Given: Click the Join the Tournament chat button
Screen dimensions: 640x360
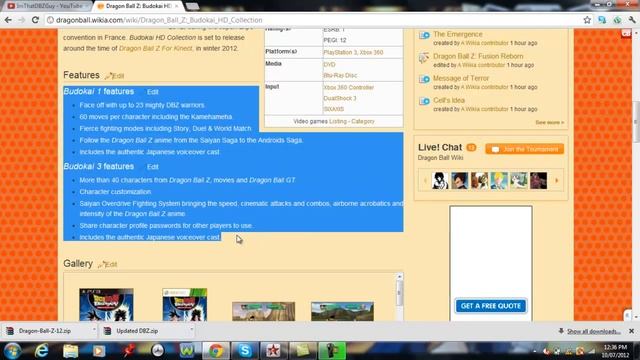Looking at the screenshot, I should pyautogui.click(x=524, y=149).
